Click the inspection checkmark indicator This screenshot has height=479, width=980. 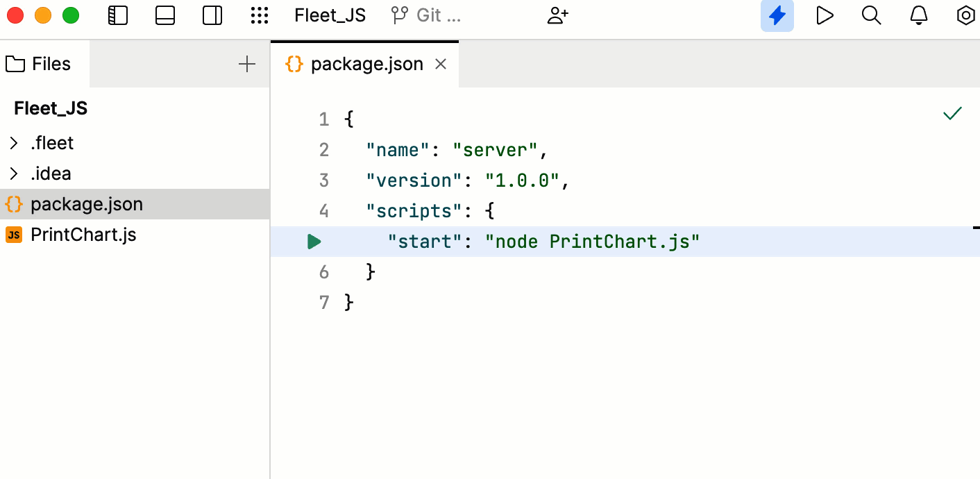tap(952, 113)
